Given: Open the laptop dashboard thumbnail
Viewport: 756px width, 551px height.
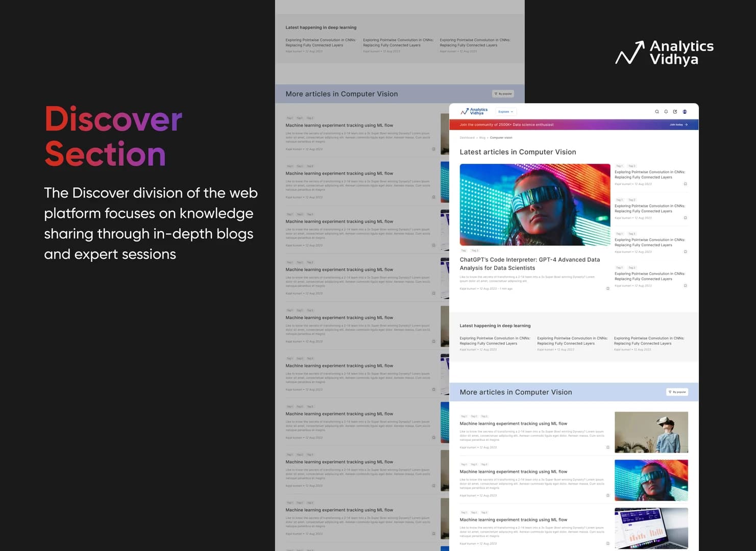Looking at the screenshot, I should [651, 528].
